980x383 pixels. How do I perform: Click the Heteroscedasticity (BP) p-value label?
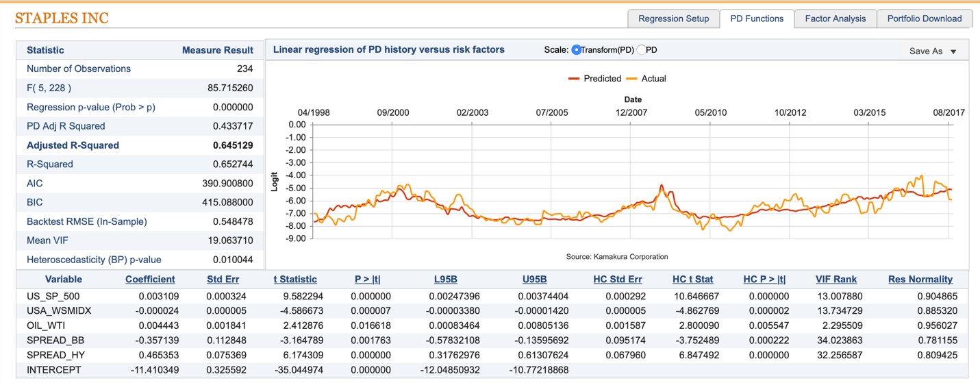(94, 260)
